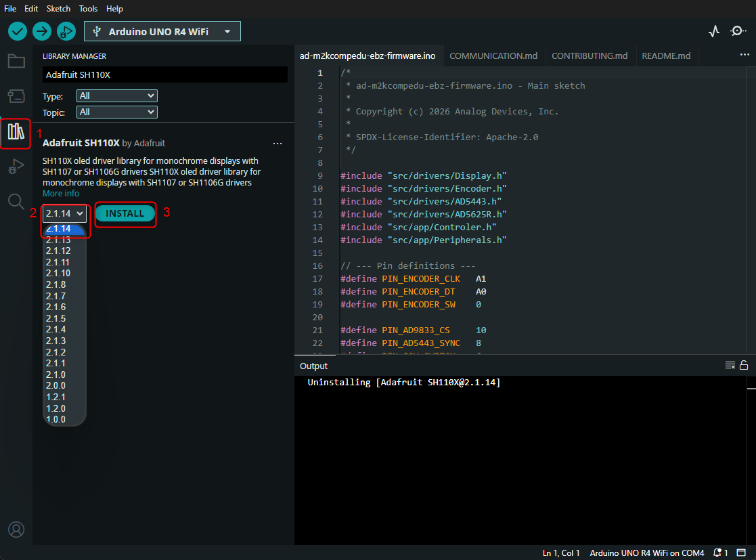The height and width of the screenshot is (560, 756).
Task: Click the clear output icon
Action: tap(730, 366)
